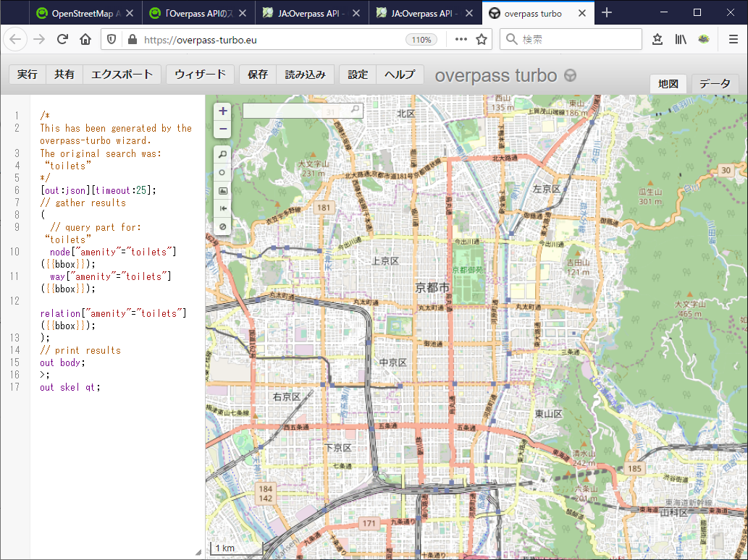748x560 pixels.
Task: Click the 保存 save button
Action: point(258,75)
